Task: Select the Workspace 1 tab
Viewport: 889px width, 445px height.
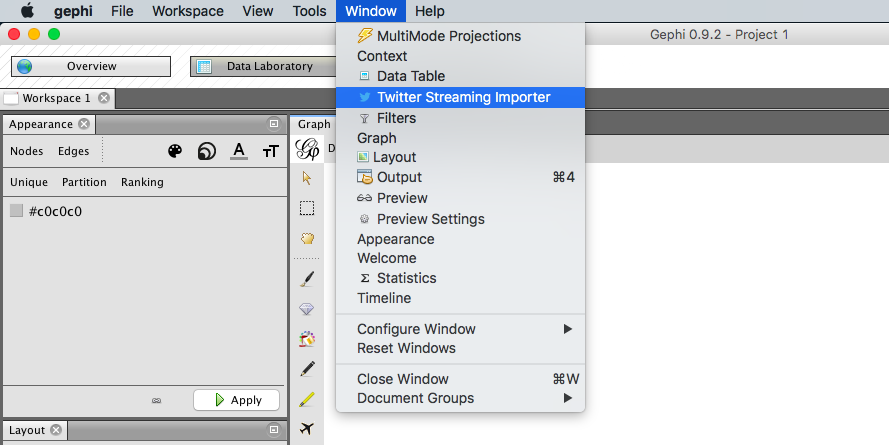Action: (56, 98)
